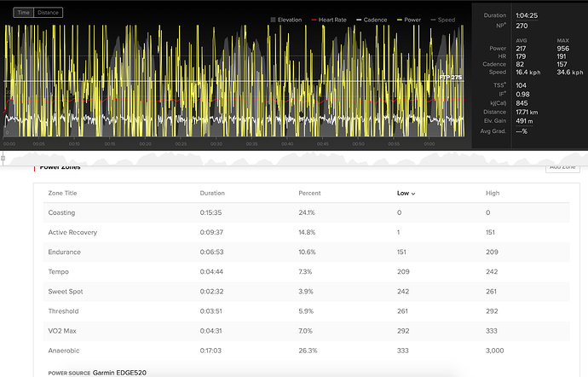
Task: Click average cadence value 82
Action: point(520,64)
